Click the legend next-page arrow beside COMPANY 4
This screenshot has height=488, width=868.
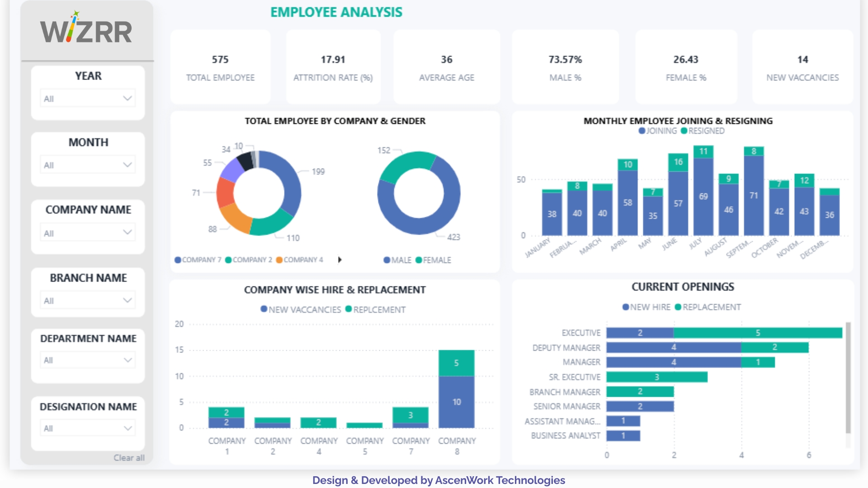click(340, 260)
